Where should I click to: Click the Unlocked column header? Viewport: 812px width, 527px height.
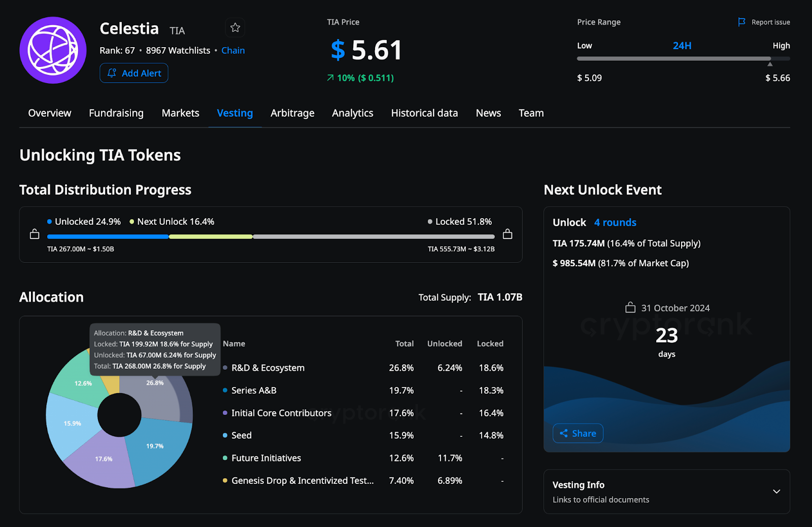(x=445, y=343)
